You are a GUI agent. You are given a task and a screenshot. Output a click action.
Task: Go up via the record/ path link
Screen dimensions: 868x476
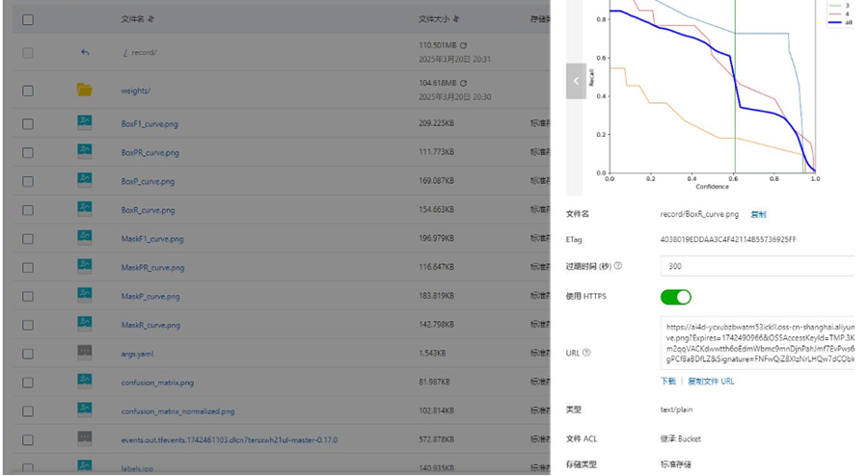click(140, 53)
